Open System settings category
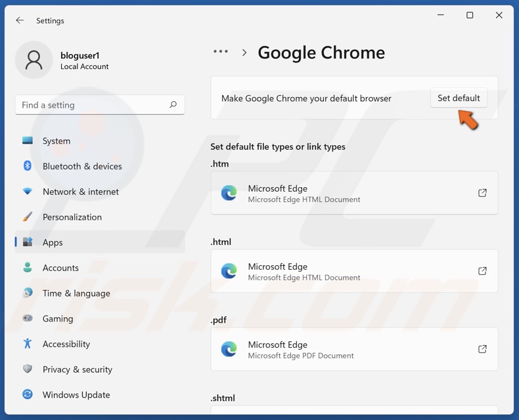Image resolution: width=519 pixels, height=420 pixels. [x=56, y=141]
